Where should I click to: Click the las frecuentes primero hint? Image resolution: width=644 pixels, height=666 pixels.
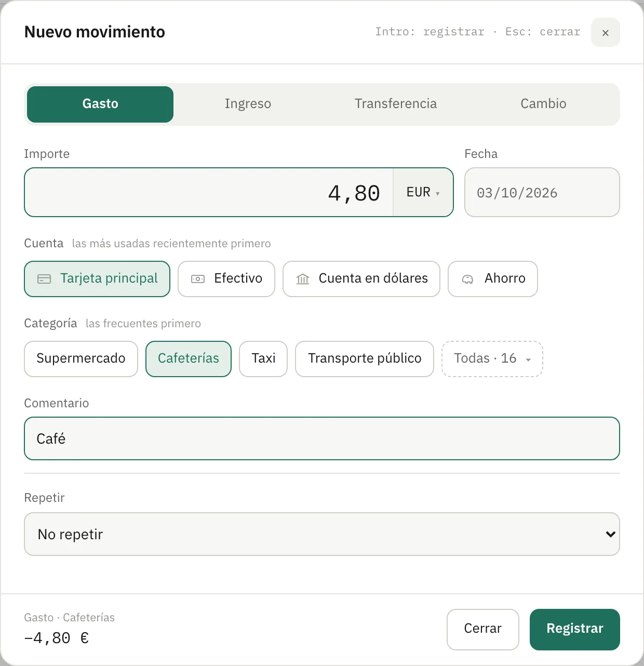pos(143,324)
